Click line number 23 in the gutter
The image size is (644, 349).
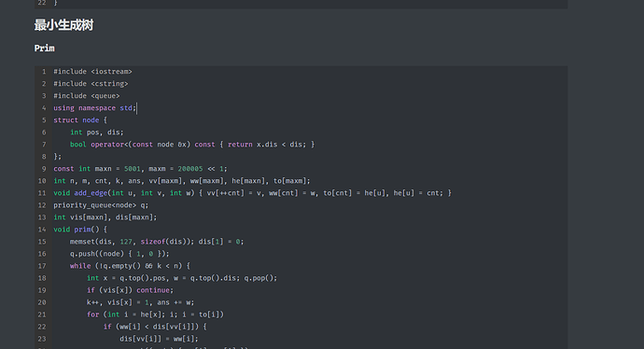pos(42,339)
